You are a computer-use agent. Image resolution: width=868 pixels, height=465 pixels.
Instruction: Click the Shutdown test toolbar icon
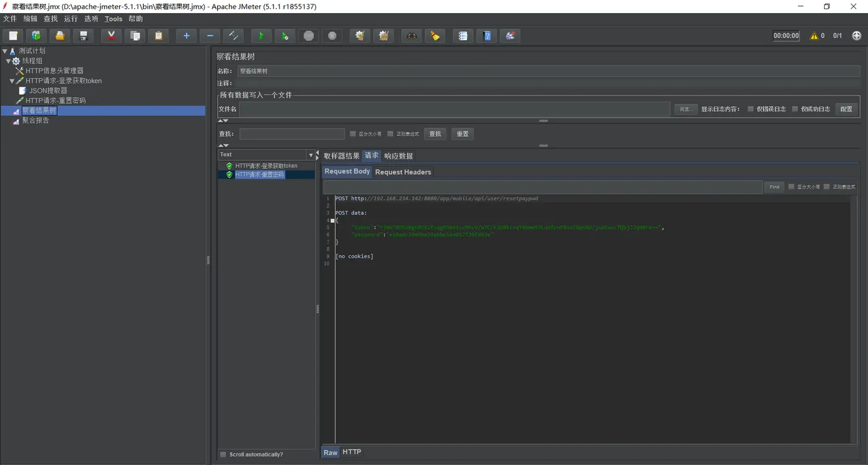coord(332,35)
